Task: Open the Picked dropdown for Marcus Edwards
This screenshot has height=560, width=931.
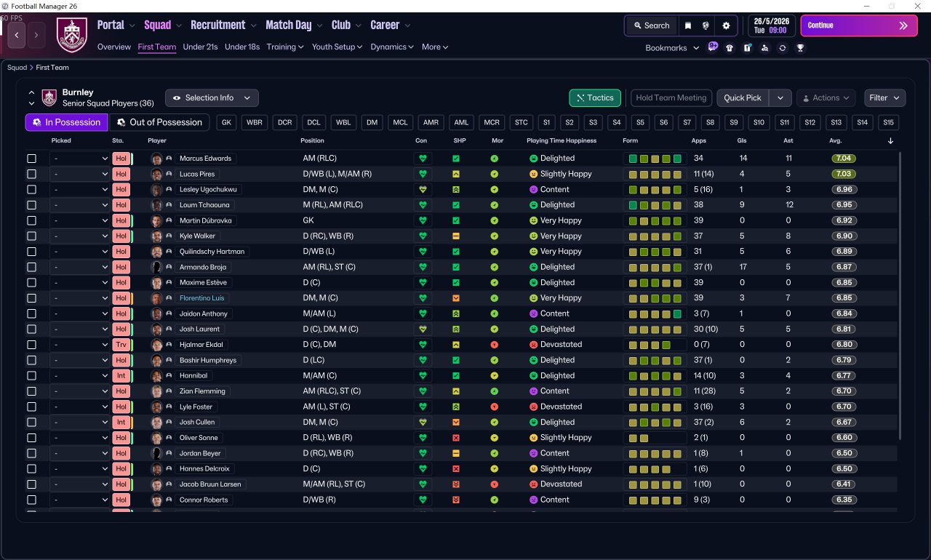Action: (x=79, y=159)
